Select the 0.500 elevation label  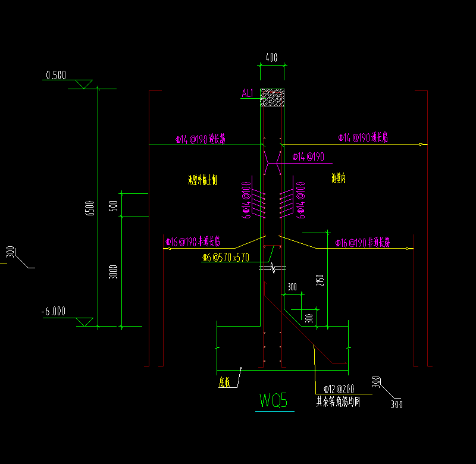pos(56,75)
